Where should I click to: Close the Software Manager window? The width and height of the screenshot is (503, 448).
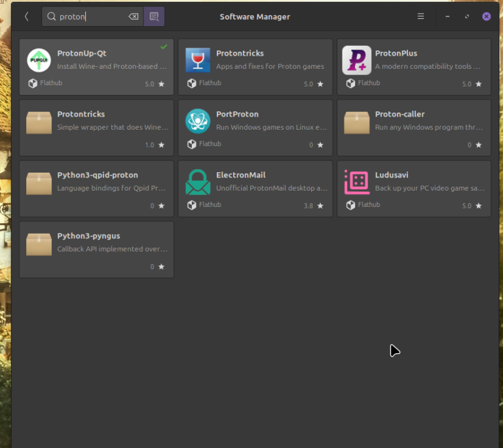click(487, 16)
